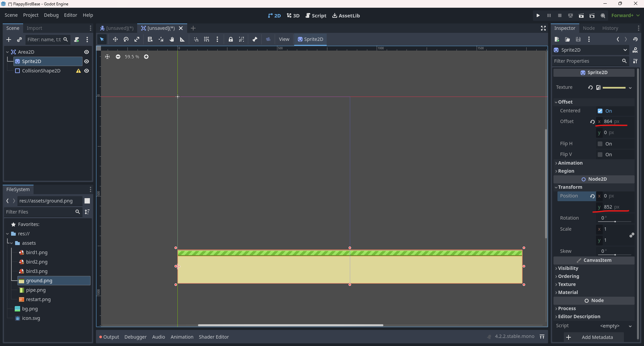Screen dimensions: 644x346
Task: Disable the Centered checkbox
Action: pos(600,111)
